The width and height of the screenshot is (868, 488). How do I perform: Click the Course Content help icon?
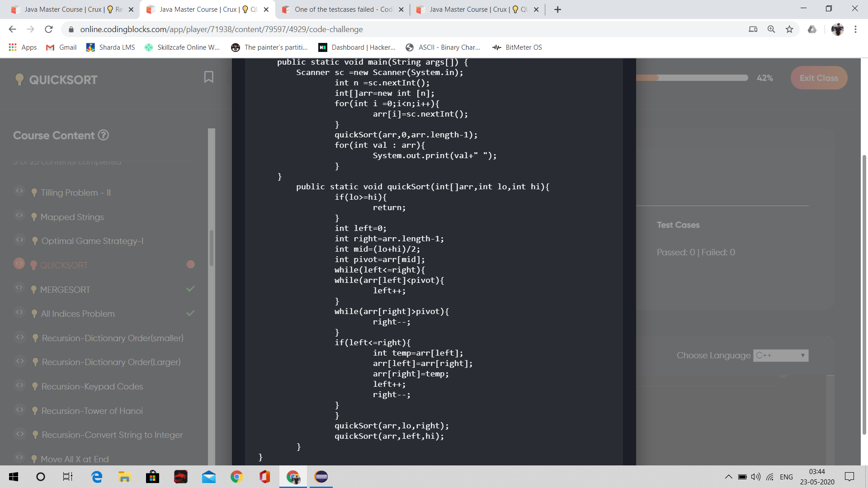(x=104, y=135)
